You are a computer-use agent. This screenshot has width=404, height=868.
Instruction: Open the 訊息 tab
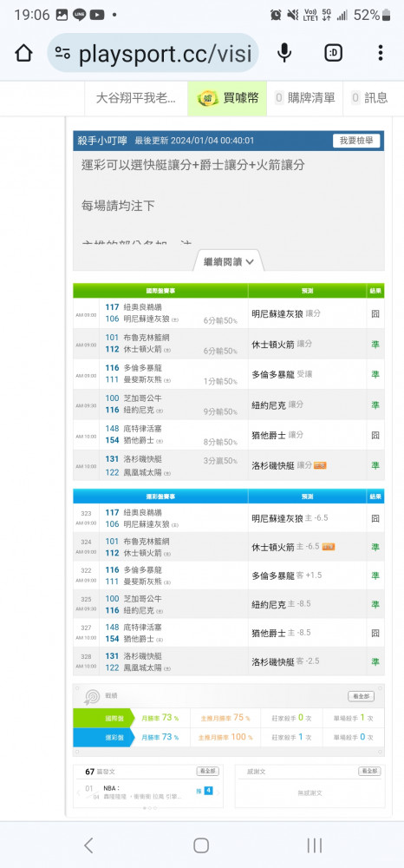[368, 99]
